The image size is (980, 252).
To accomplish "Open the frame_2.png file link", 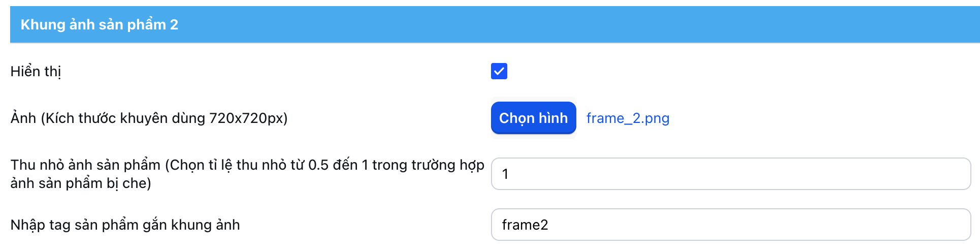I will [628, 118].
